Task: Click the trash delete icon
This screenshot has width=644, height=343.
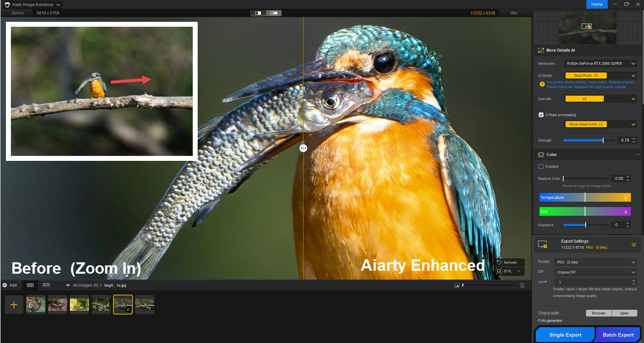Action: 522,285
